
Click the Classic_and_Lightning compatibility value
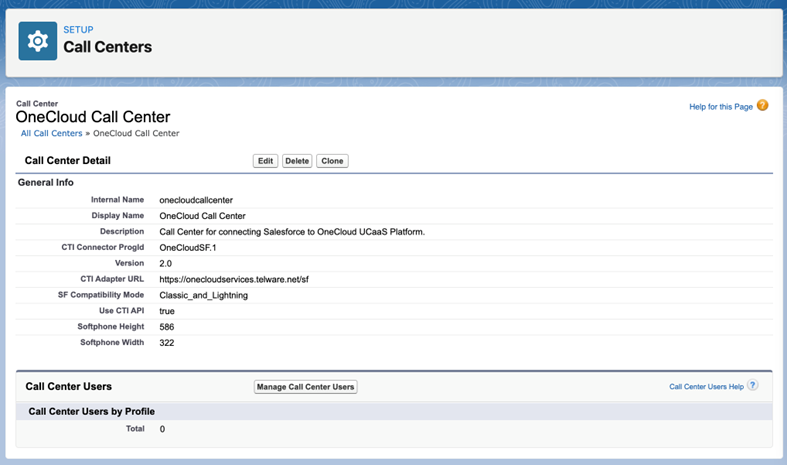[x=203, y=295]
